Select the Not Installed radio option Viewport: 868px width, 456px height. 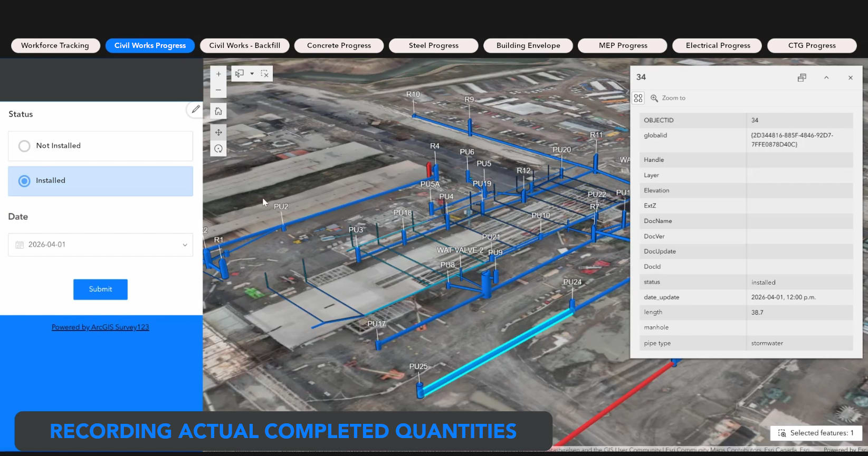[x=100, y=146]
